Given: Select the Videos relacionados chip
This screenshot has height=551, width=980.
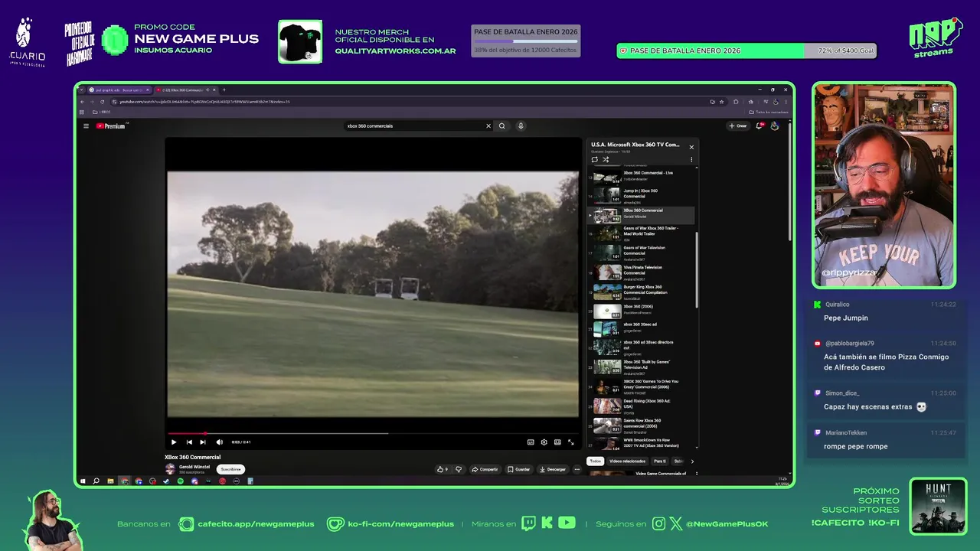Looking at the screenshot, I should point(627,461).
